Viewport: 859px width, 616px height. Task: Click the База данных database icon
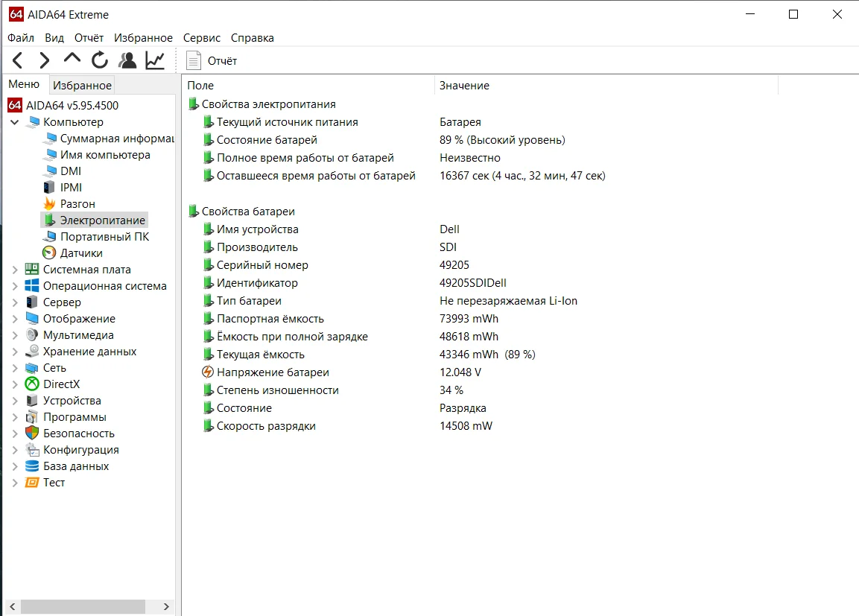point(32,466)
